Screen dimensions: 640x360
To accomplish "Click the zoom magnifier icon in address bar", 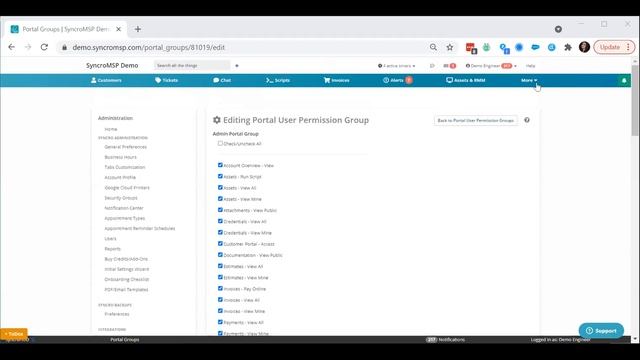I will click(433, 47).
